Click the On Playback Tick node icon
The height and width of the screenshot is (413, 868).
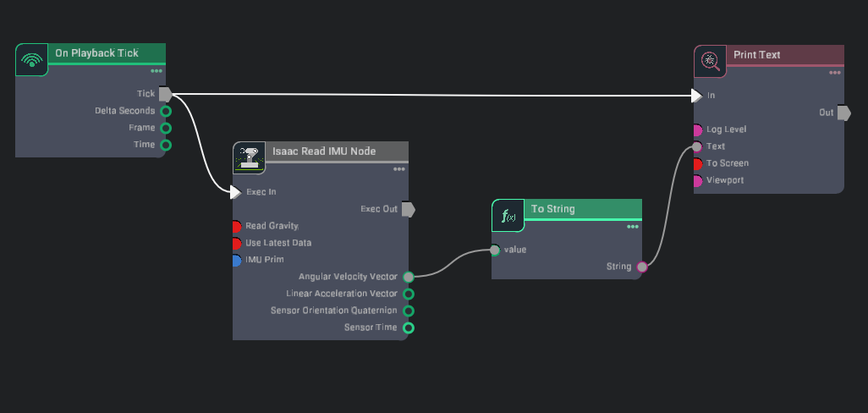(x=32, y=60)
